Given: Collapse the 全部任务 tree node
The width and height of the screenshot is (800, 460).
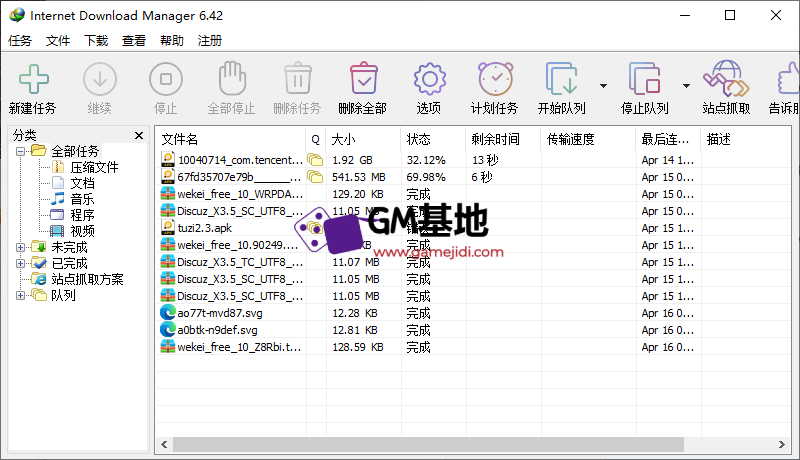Looking at the screenshot, I should (20, 151).
